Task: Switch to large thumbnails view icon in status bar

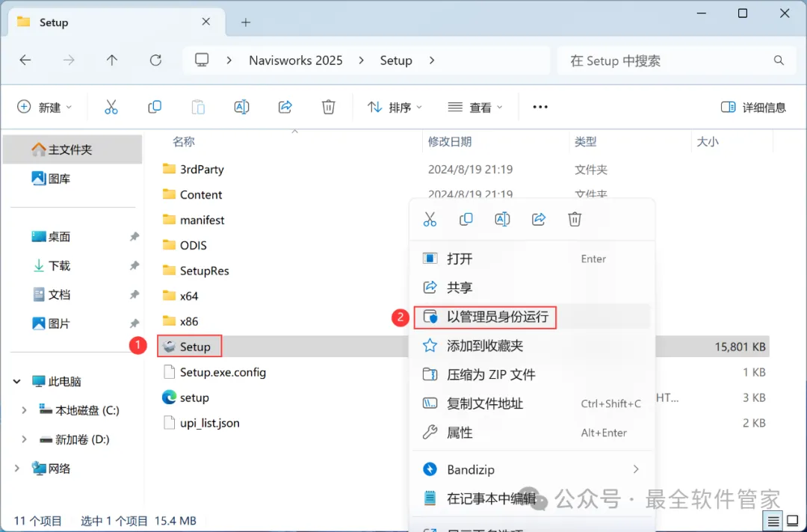Action: (793, 522)
